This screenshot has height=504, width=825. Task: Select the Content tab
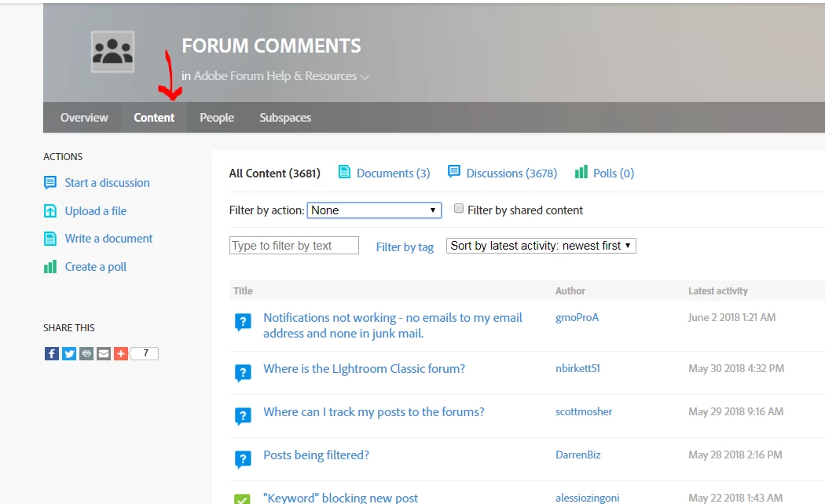tap(154, 118)
